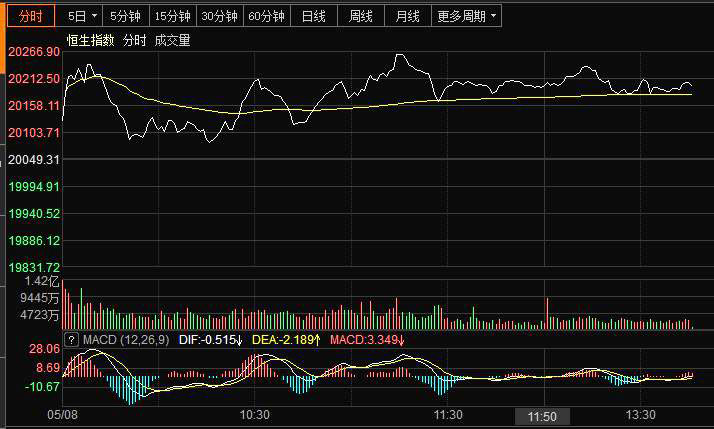Switch to the 15分钟 chart
The height and width of the screenshot is (429, 714).
pos(173,16)
